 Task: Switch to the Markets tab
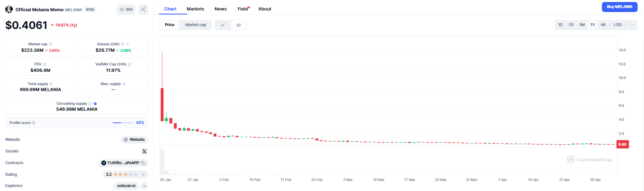click(x=195, y=9)
